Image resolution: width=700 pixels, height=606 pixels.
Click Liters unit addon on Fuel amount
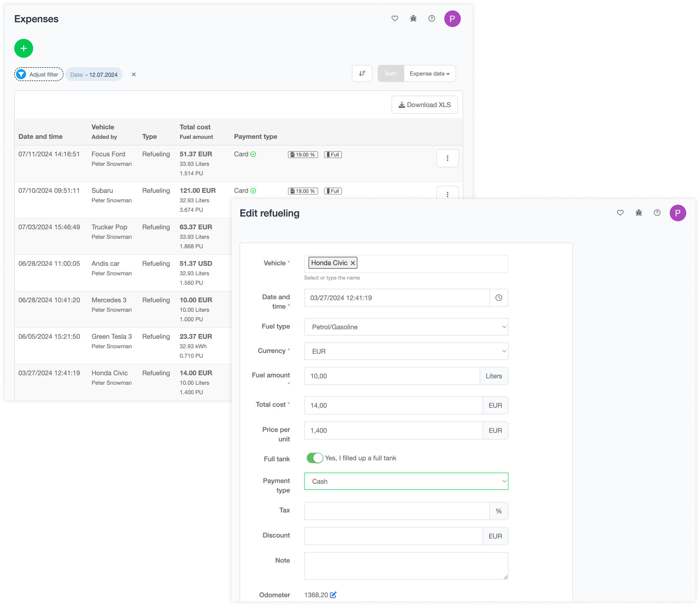pos(494,376)
